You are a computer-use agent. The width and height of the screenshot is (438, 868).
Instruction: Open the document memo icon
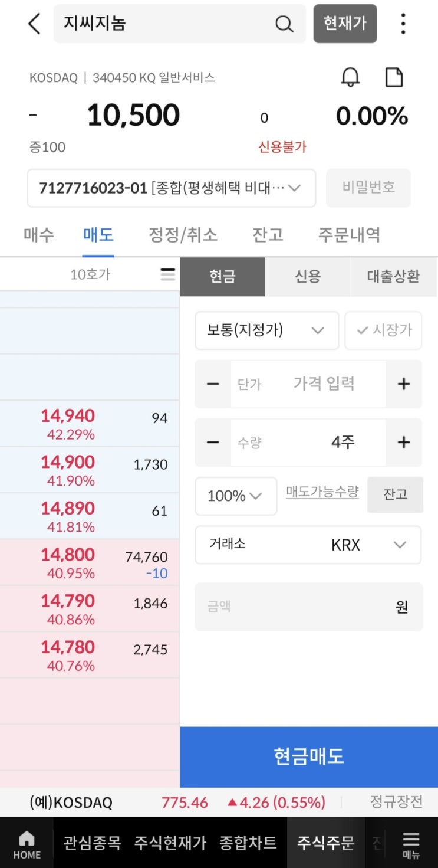pos(394,77)
